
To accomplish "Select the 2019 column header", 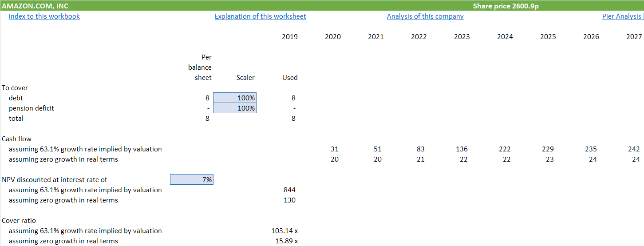I will pos(290,37).
